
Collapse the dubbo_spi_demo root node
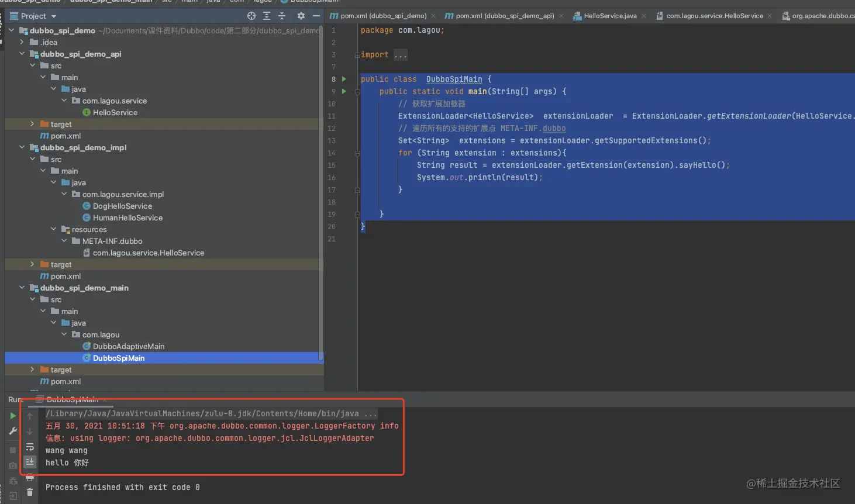point(12,30)
